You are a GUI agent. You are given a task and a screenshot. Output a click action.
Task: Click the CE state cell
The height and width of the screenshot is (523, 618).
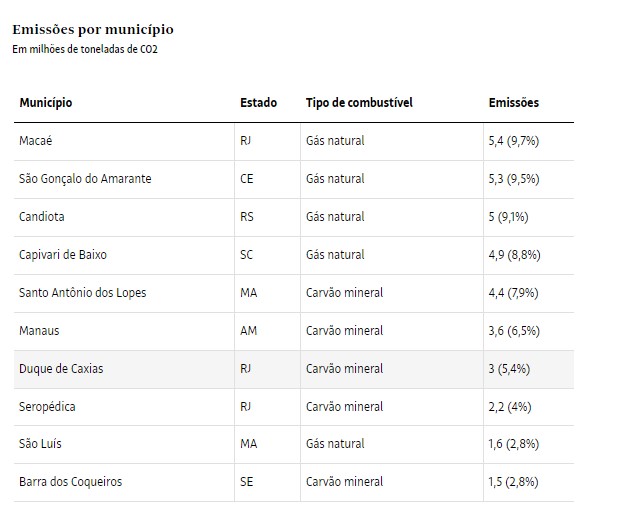247,179
